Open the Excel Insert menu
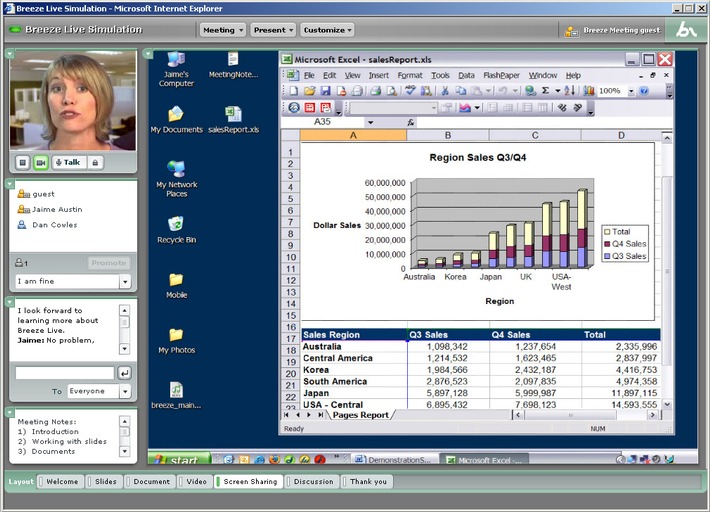The height and width of the screenshot is (512, 710). (379, 76)
